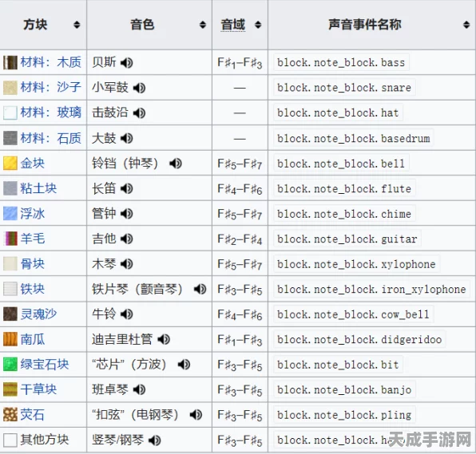Image resolution: width=476 pixels, height=454 pixels.
Task: Play the 击鼓沿 hat sound sample
Action: pyautogui.click(x=139, y=113)
